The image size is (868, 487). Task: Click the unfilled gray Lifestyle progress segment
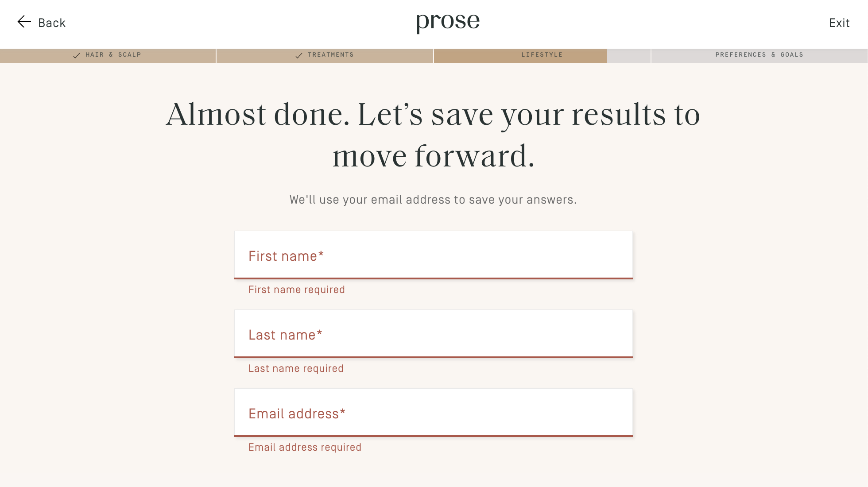[x=629, y=56]
